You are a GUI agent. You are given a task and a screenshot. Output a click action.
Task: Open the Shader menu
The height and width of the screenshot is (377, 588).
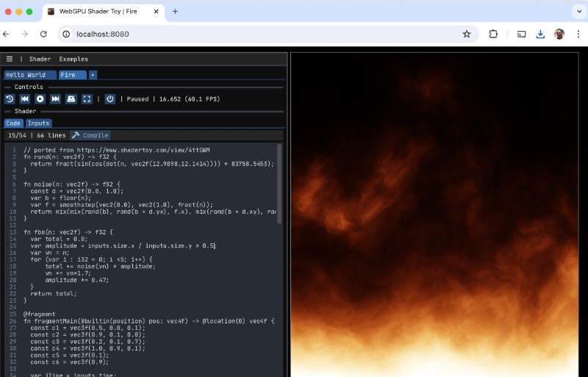(x=40, y=59)
